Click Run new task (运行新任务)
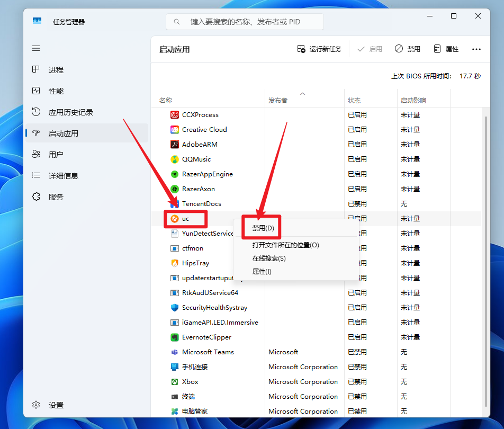This screenshot has width=504, height=429. [319, 49]
